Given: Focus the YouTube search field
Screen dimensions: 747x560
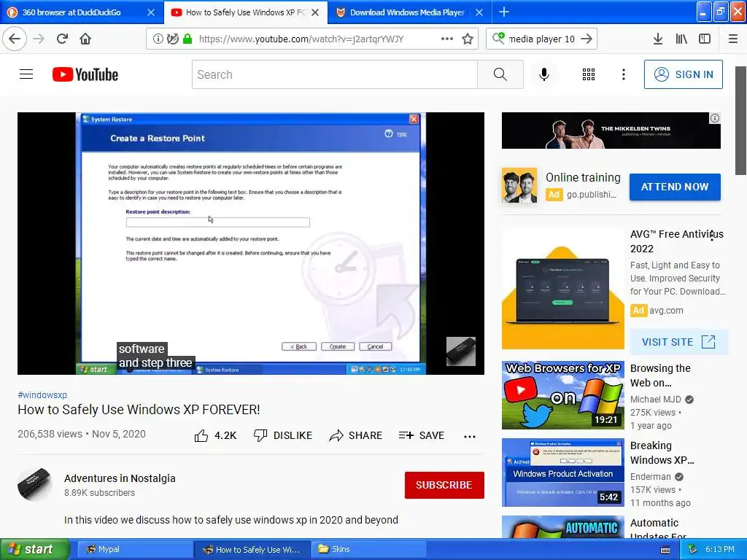Looking at the screenshot, I should pyautogui.click(x=334, y=74).
